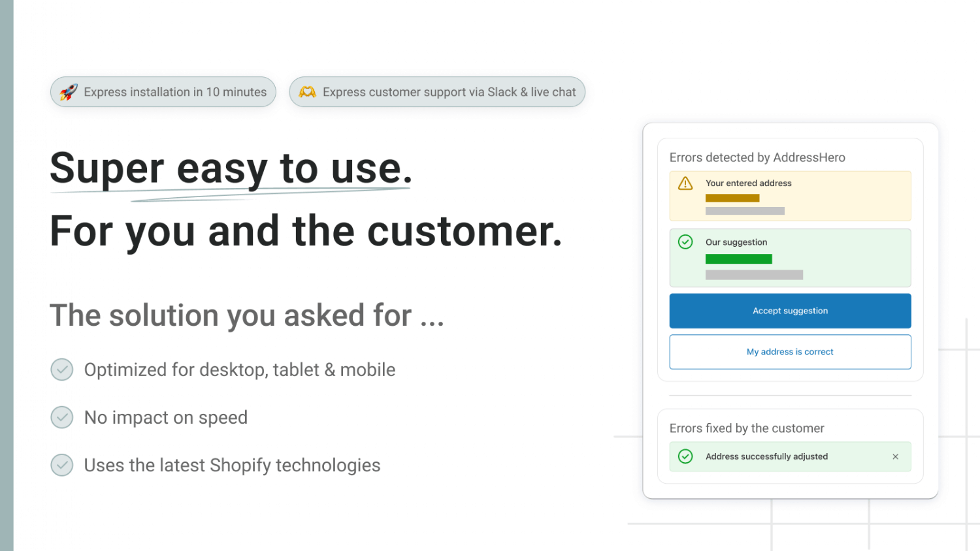Click the Super easy to use heading
The image size is (980, 551).
(231, 168)
